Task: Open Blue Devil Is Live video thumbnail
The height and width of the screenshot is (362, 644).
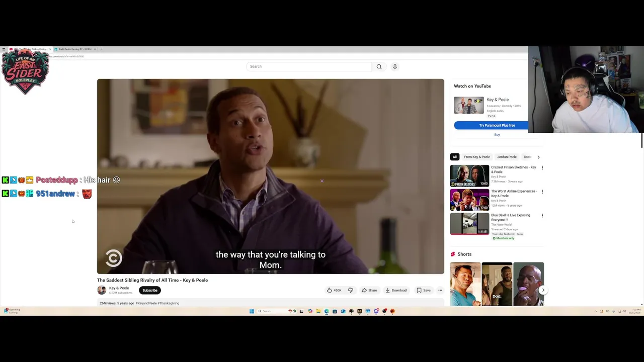Action: point(469,224)
